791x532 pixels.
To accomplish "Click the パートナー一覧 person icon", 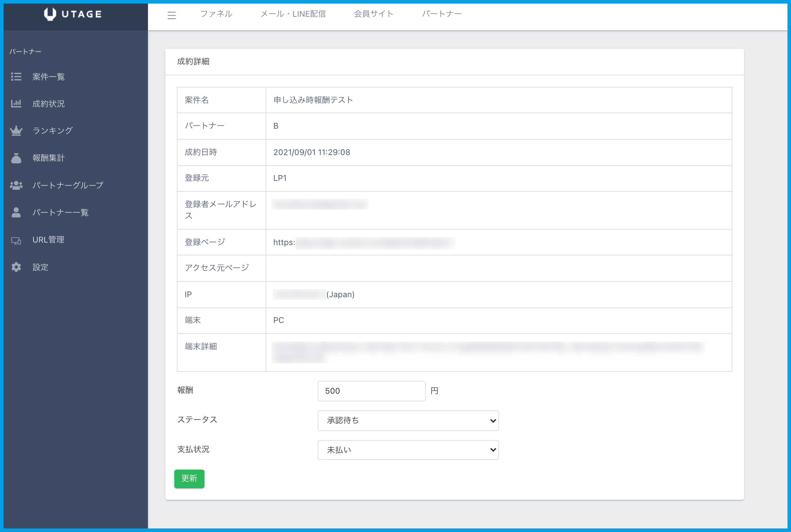I will (16, 212).
